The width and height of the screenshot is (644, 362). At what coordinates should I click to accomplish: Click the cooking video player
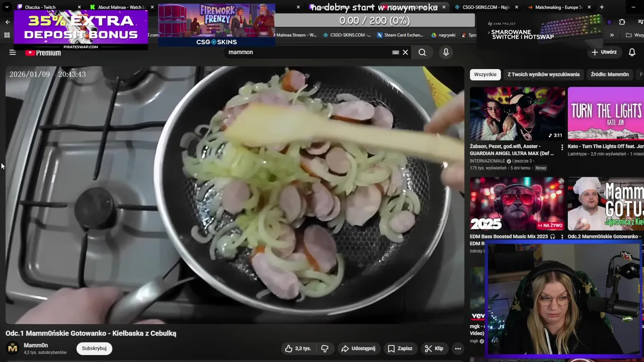[x=235, y=195]
